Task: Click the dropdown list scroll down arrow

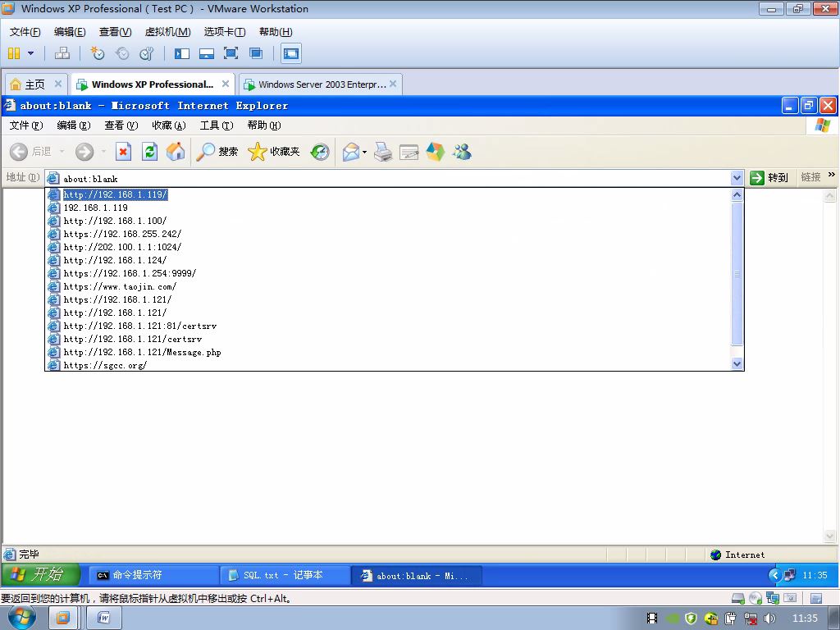Action: click(737, 363)
